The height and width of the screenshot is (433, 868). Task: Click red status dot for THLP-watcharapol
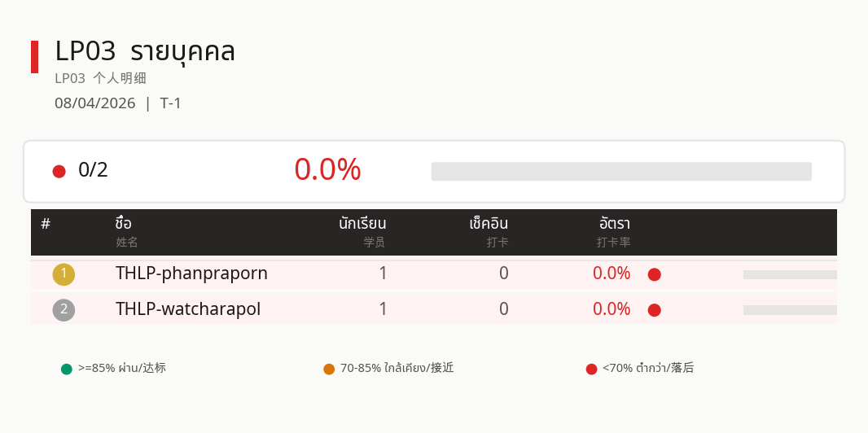coord(654,310)
